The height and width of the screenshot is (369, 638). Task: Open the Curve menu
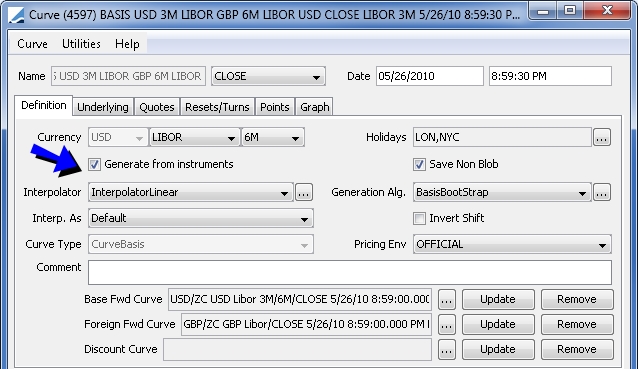pos(32,44)
